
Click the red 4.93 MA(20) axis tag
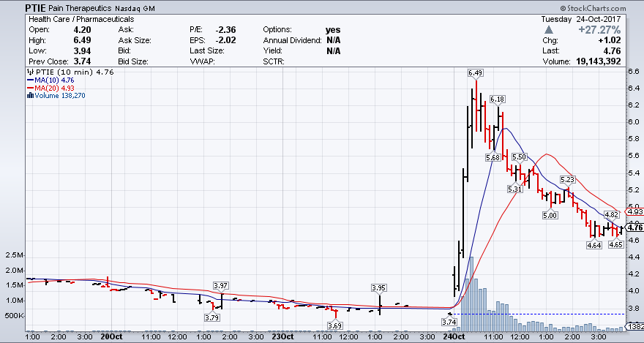click(634, 212)
